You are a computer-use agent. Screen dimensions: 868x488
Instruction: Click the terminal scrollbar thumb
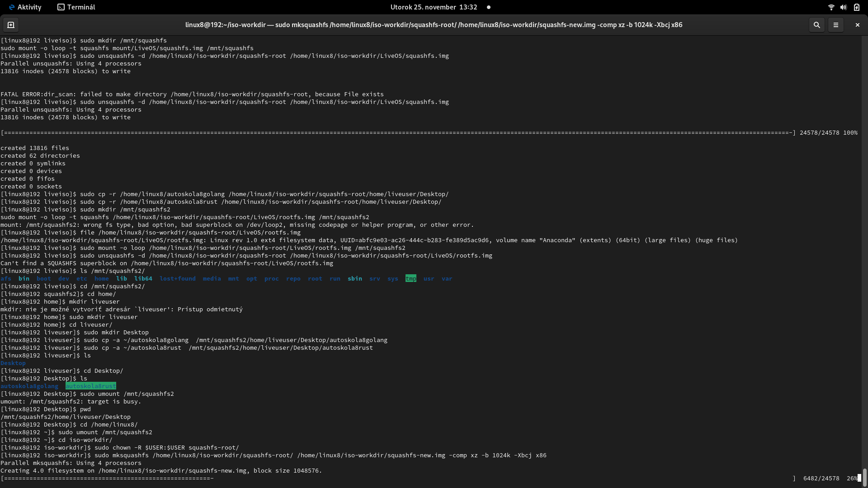point(864,477)
